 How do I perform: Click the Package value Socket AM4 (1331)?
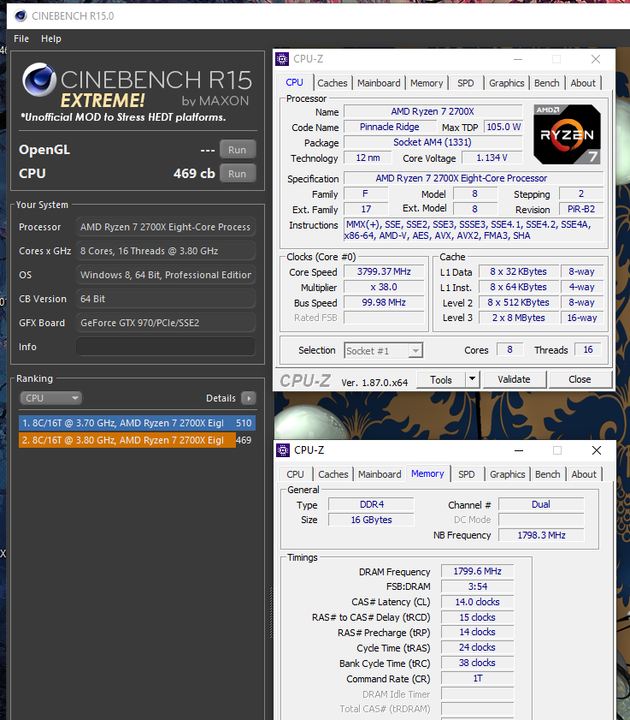tap(433, 142)
